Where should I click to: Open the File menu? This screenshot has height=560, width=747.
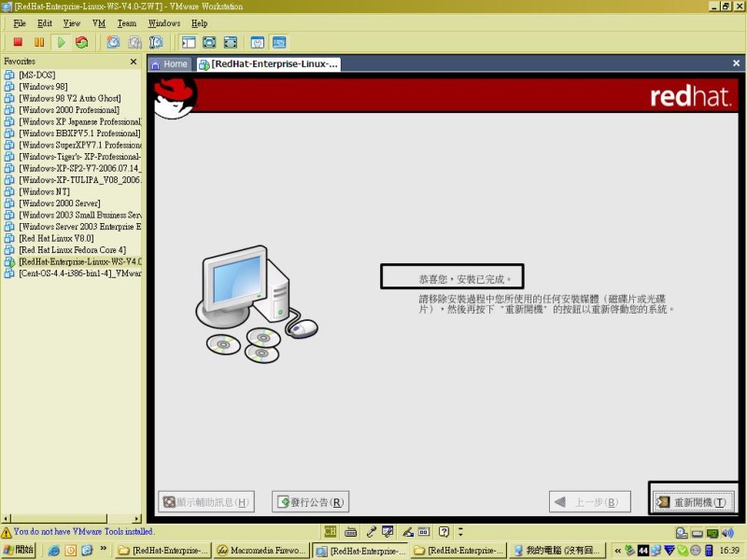pos(20,23)
